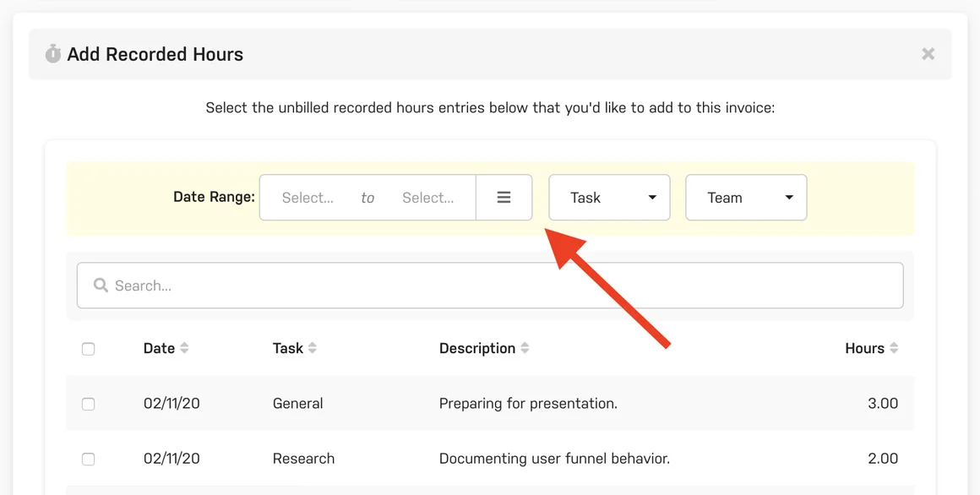The width and height of the screenshot is (980, 495).
Task: Click the Description column sort arrows
Action: pyautogui.click(x=526, y=347)
